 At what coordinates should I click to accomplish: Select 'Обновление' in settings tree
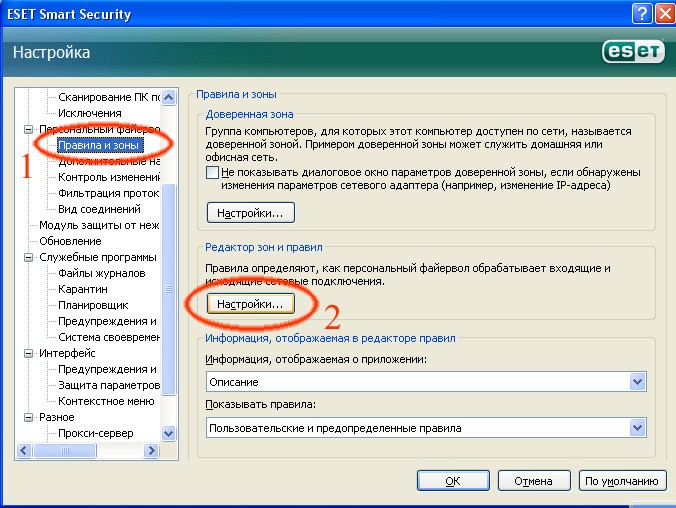(70, 241)
